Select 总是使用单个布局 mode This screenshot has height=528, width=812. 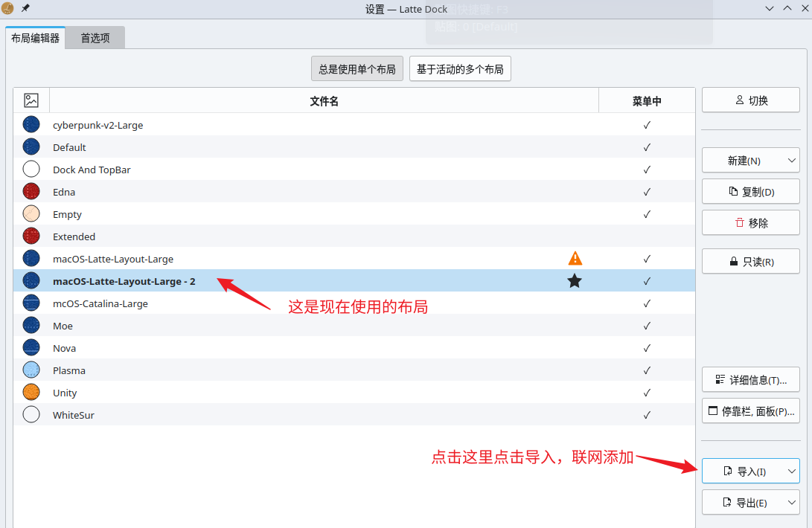pyautogui.click(x=357, y=69)
